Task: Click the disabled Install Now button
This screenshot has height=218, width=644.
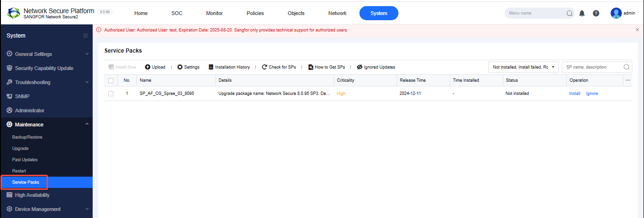Action: 122,67
